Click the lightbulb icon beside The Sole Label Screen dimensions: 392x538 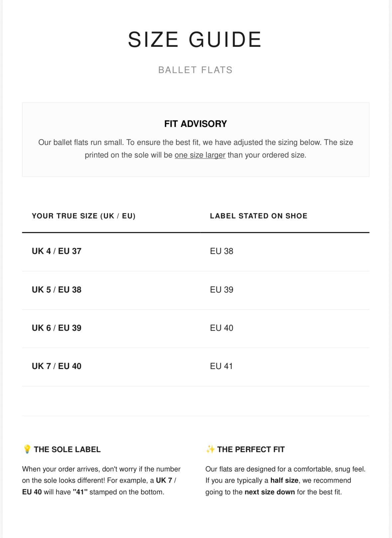27,449
